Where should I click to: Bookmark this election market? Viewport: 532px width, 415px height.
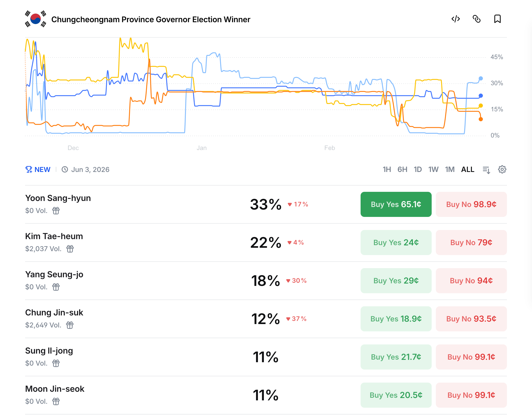(498, 19)
